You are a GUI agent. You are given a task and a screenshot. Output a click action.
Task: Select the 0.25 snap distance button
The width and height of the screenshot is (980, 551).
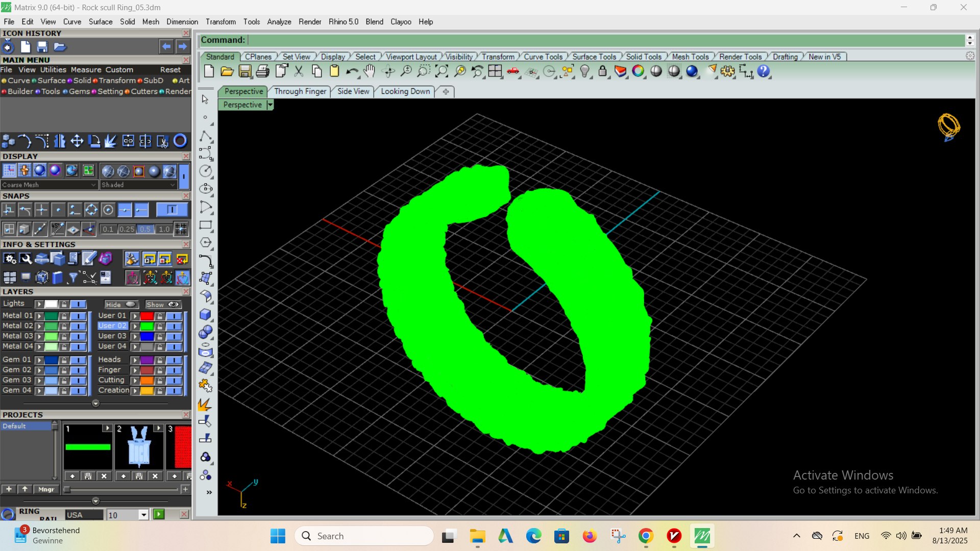[x=127, y=229]
